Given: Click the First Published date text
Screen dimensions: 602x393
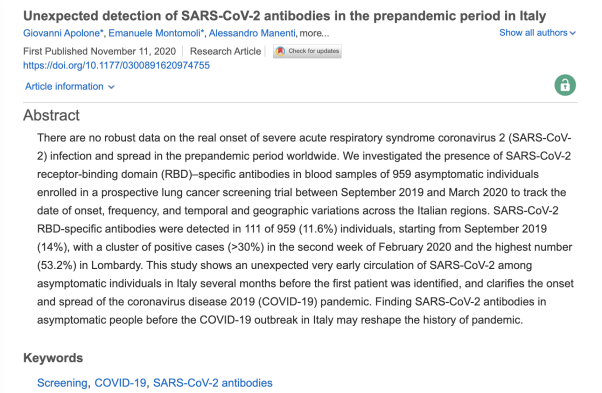Looking at the screenshot, I should (x=99, y=51).
